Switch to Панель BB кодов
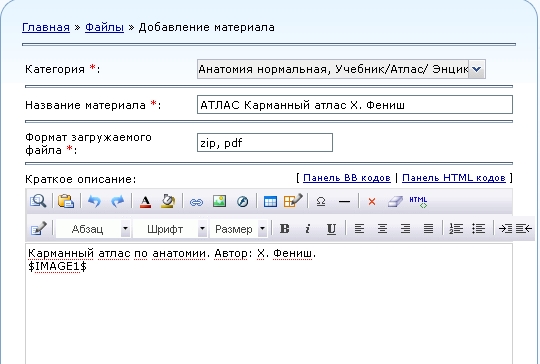 tap(347, 178)
